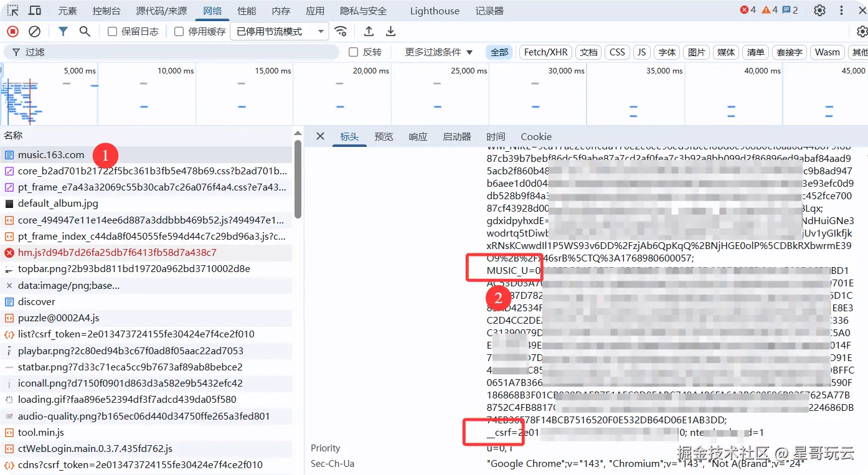
Task: Switch to the 元素 panel tab
Action: pos(67,11)
